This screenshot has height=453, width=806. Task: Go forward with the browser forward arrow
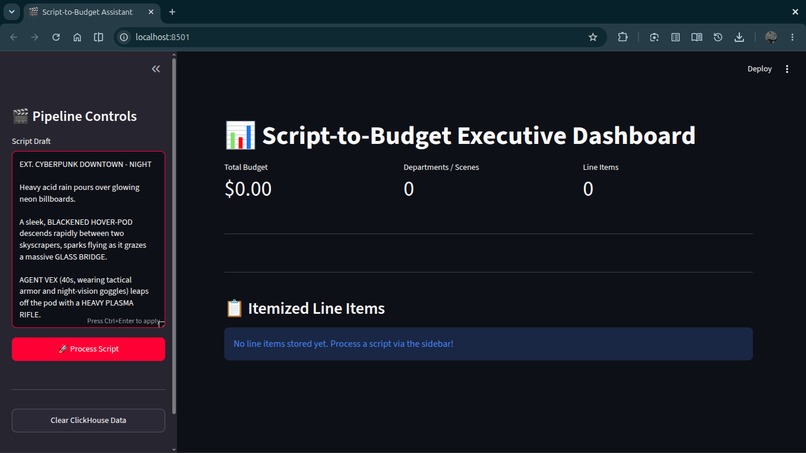(x=34, y=37)
